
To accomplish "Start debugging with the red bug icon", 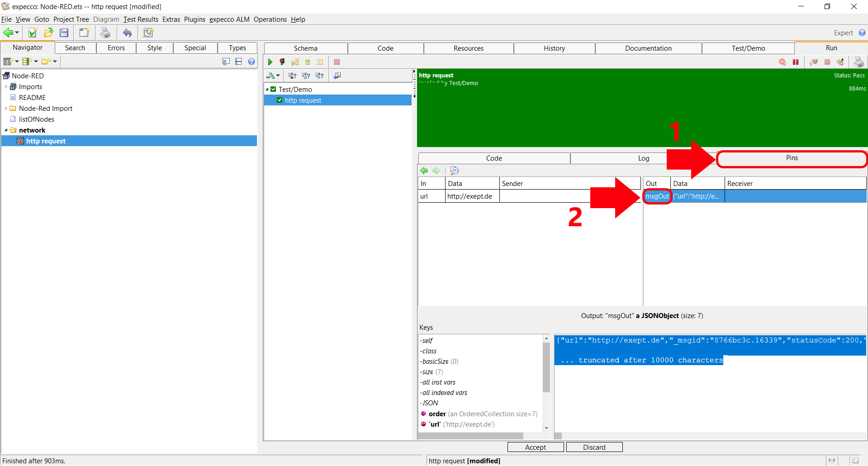I will [x=282, y=62].
